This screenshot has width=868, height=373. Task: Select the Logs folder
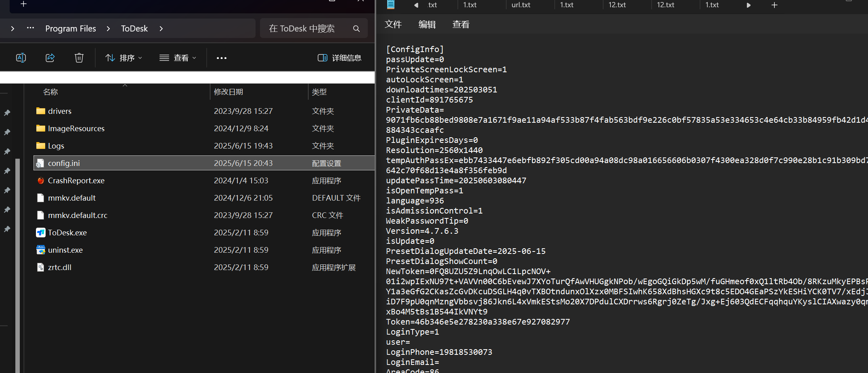(56, 146)
